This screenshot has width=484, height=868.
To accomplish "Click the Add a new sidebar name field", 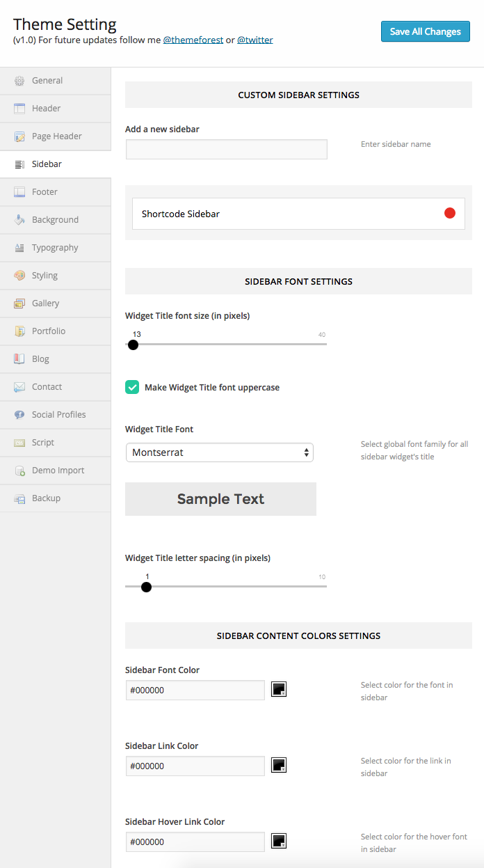I will coord(227,149).
